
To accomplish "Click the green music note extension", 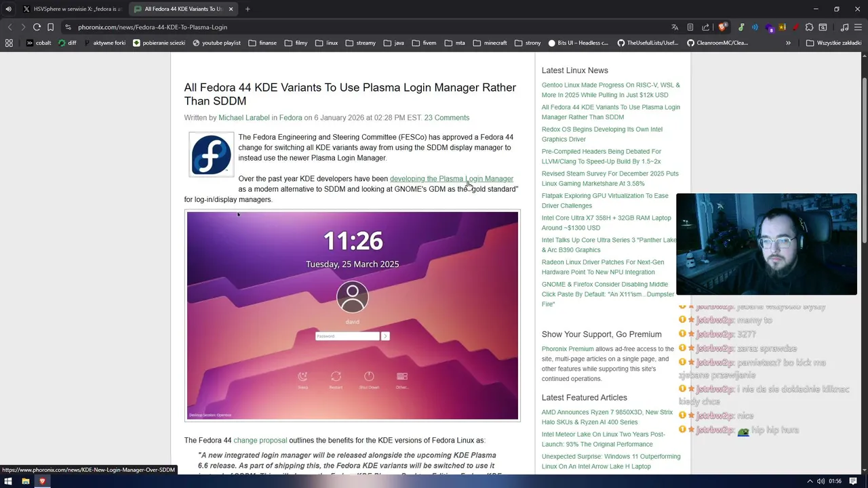I will pyautogui.click(x=741, y=27).
